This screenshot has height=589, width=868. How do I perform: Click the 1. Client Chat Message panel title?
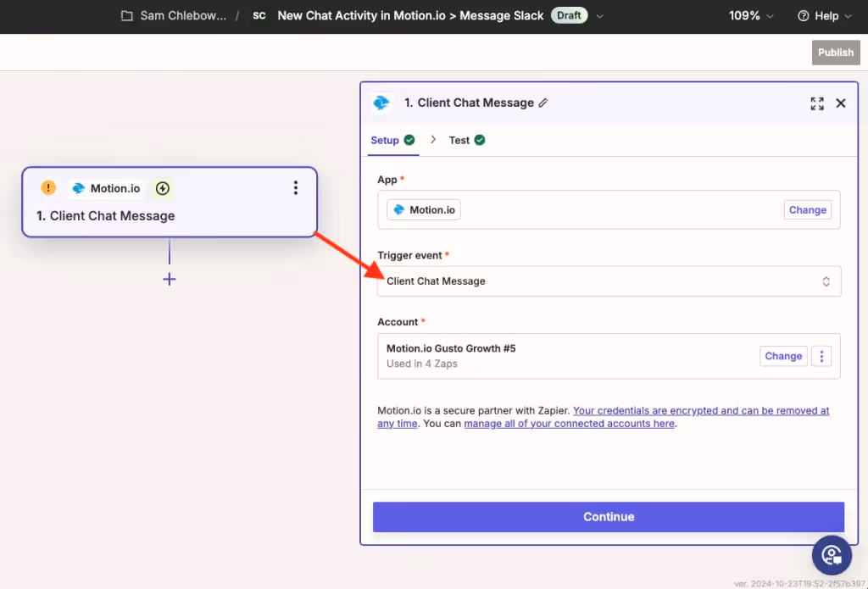(469, 103)
